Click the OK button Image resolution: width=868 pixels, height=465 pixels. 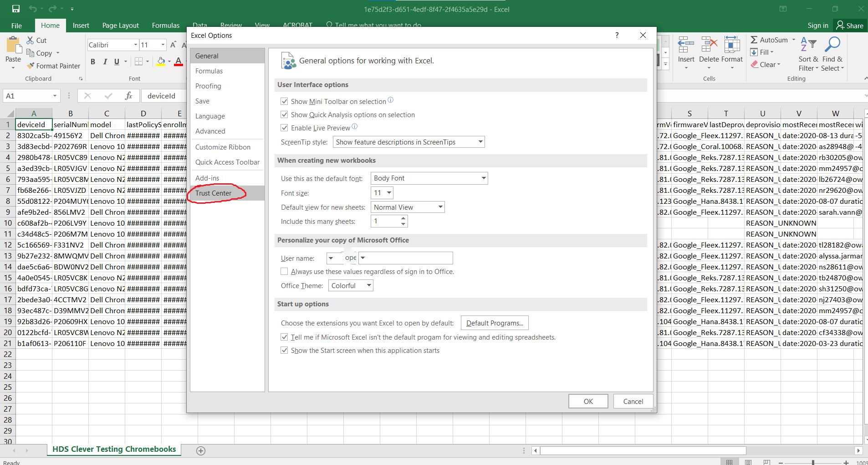click(x=588, y=401)
